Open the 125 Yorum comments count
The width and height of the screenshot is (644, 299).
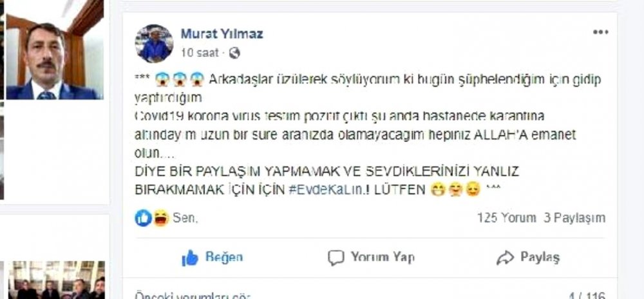[506, 218]
